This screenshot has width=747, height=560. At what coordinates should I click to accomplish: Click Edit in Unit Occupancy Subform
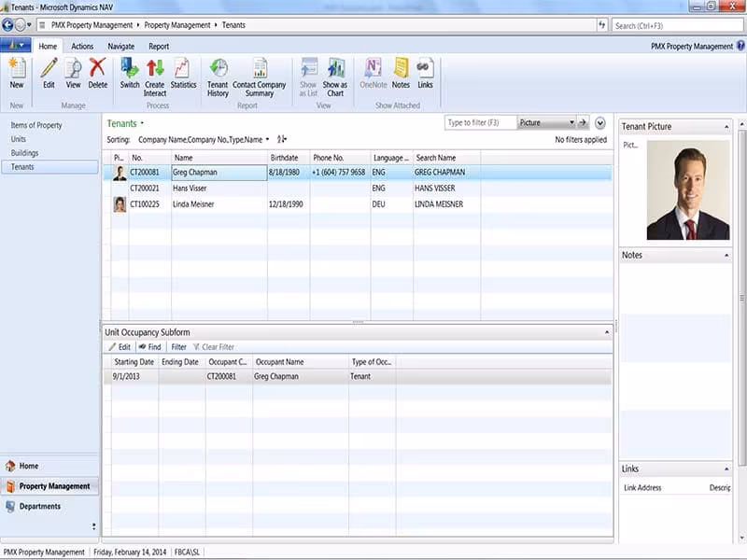click(x=120, y=346)
